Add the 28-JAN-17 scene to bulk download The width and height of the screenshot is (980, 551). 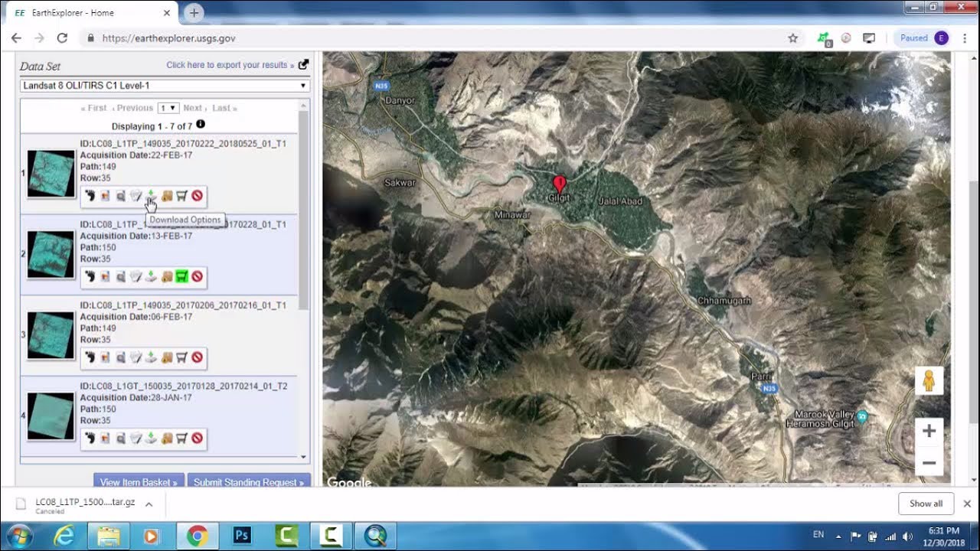point(167,439)
